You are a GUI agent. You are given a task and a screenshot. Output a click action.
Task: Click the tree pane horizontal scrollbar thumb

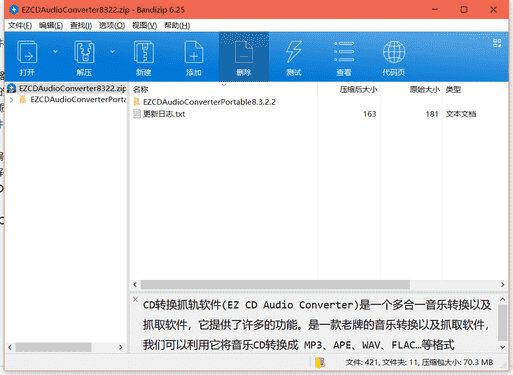[53, 347]
